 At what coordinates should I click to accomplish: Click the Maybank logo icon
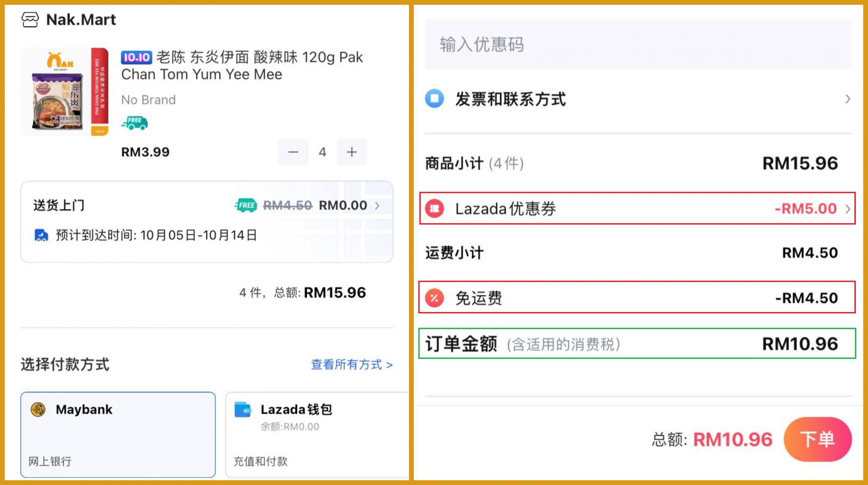click(38, 409)
